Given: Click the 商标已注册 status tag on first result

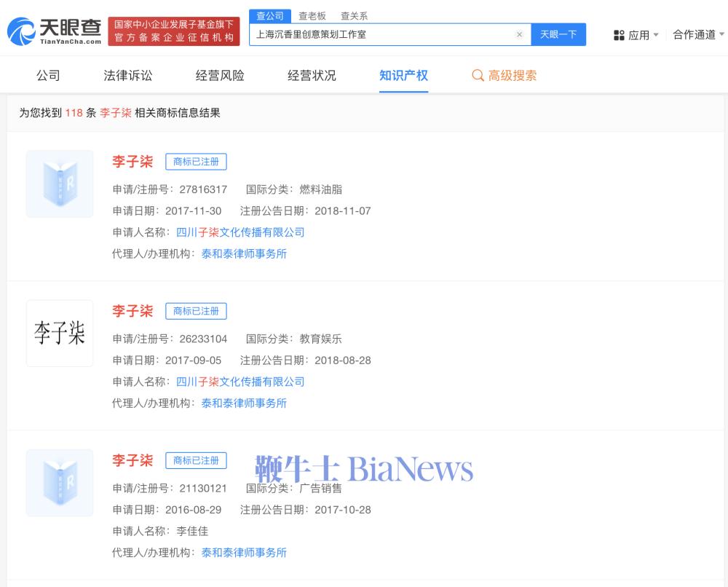Looking at the screenshot, I should (196, 162).
